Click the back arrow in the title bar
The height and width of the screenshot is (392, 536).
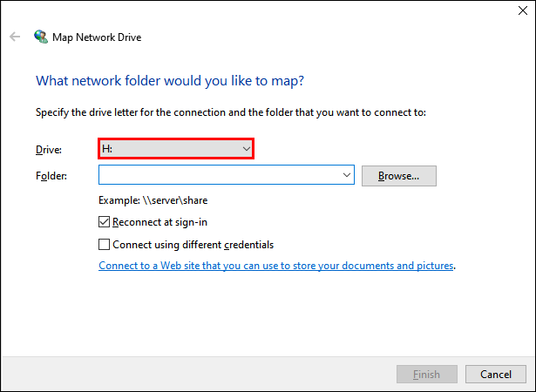[x=15, y=37]
